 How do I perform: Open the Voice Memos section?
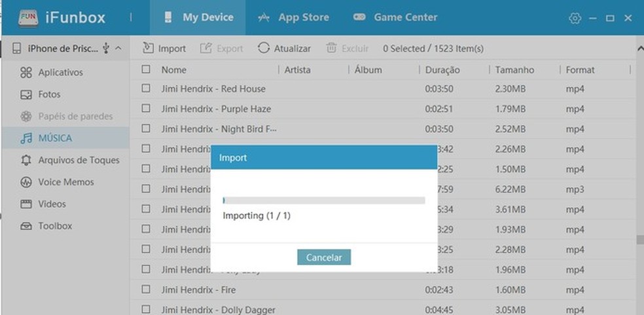[x=65, y=182]
